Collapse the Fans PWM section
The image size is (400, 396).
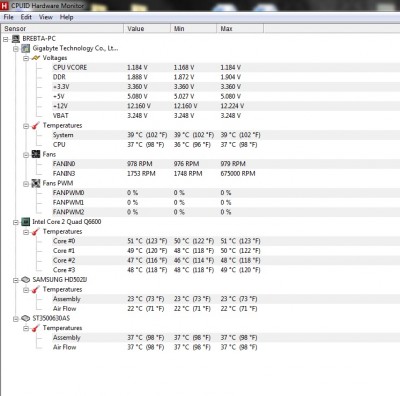click(x=26, y=184)
